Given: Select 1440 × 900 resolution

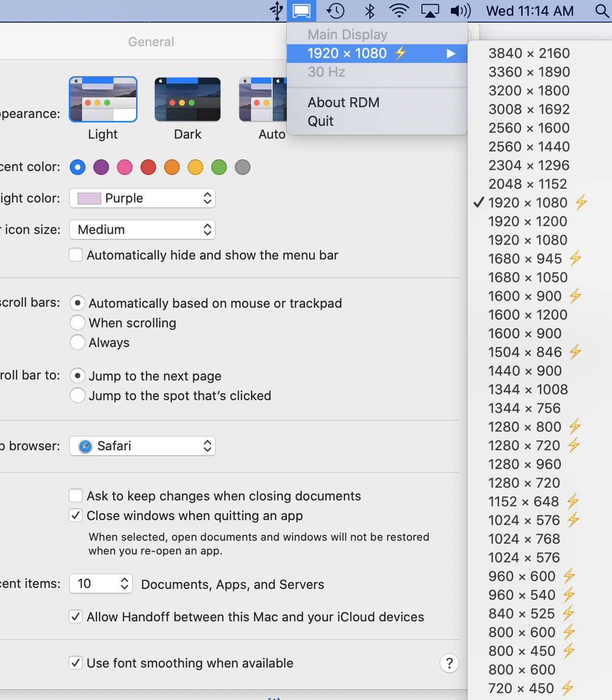Looking at the screenshot, I should [540, 371].
